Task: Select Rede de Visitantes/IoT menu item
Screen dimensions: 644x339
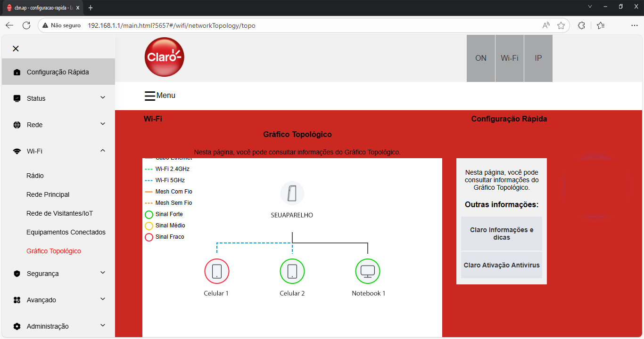Action: pos(60,213)
